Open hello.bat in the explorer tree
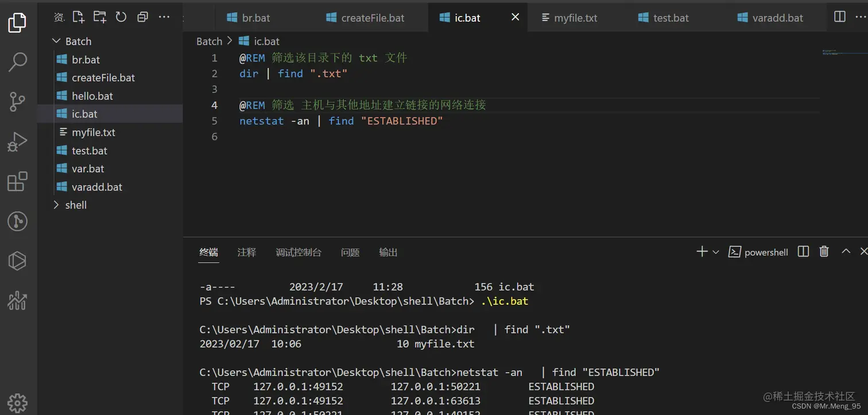This screenshot has height=415, width=868. (x=110, y=96)
